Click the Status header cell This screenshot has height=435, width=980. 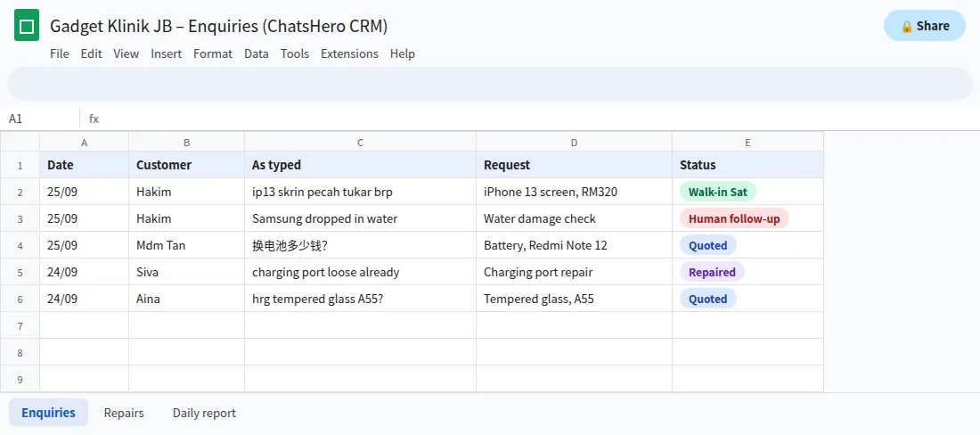tap(748, 165)
